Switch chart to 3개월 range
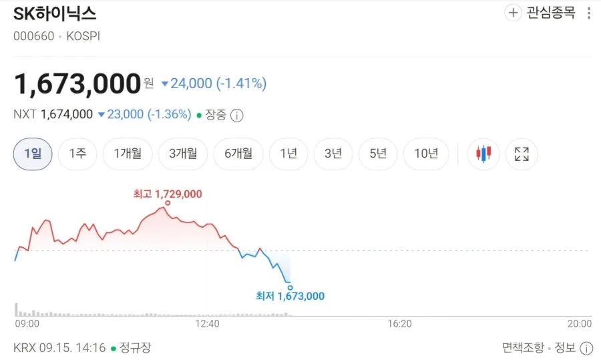 point(183,154)
